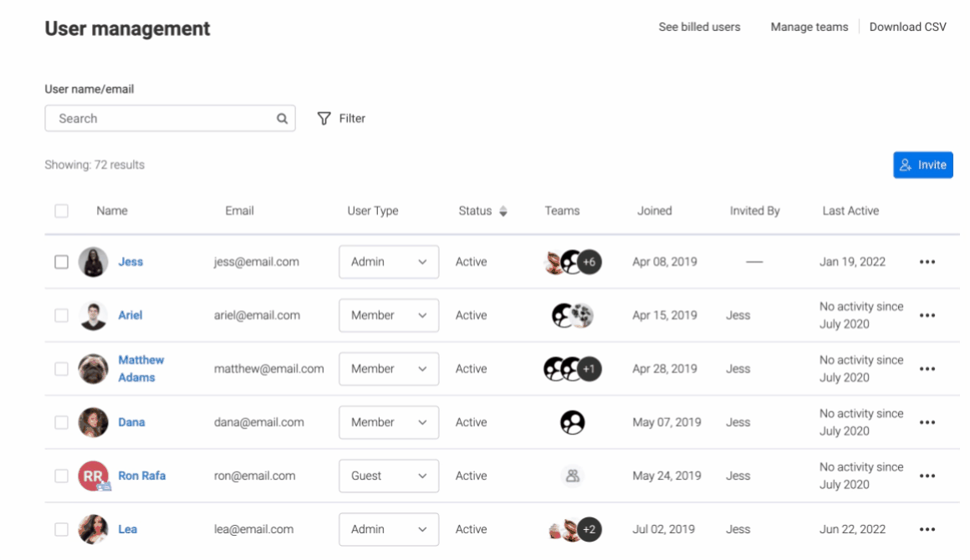
Task: Click Download CSV
Action: 907,28
